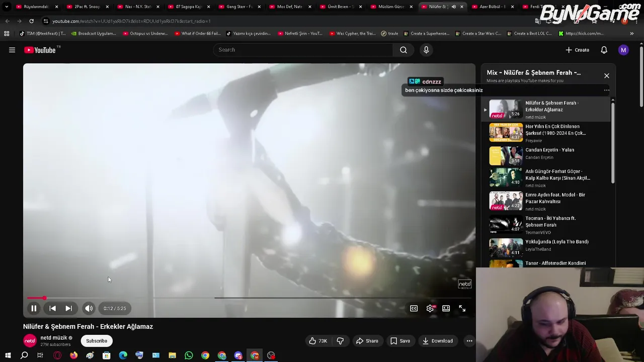Play Her Yılın En Çok Dinlenen Şarkısı
Screen dimensions: 644x362
[x=546, y=133]
